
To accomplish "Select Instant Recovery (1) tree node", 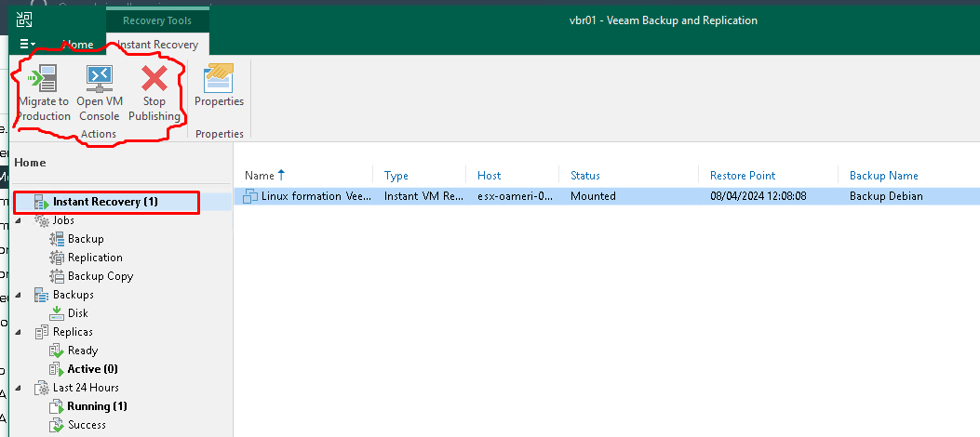I will pos(105,202).
